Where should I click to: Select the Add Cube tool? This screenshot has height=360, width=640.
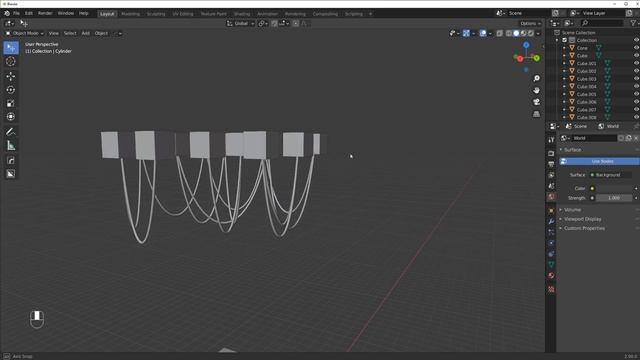pyautogui.click(x=11, y=160)
